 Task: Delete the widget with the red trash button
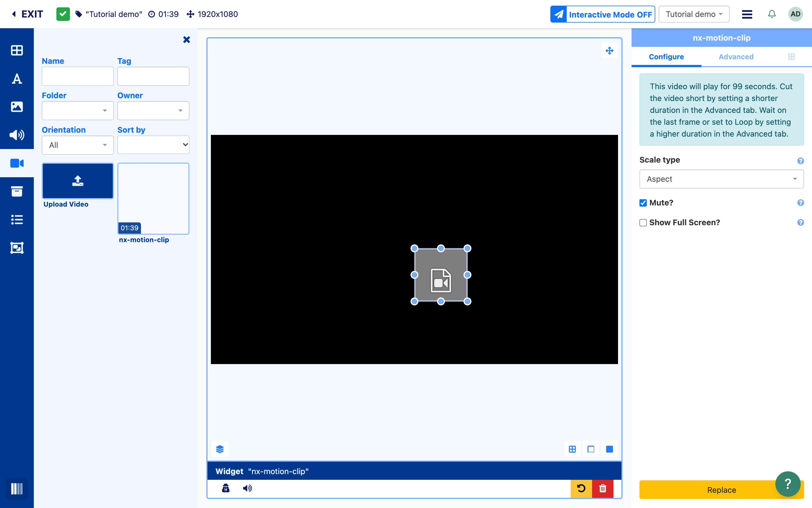click(x=603, y=489)
